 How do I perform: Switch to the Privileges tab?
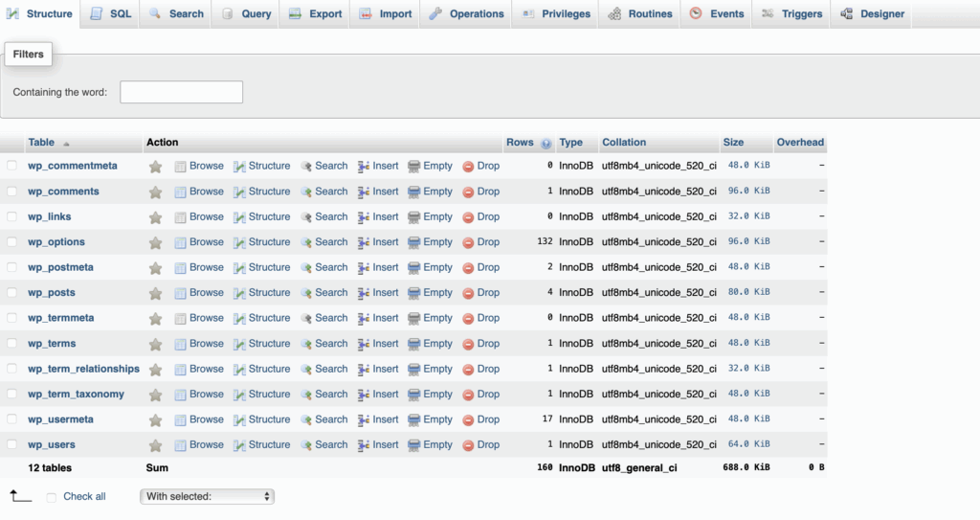(556, 13)
